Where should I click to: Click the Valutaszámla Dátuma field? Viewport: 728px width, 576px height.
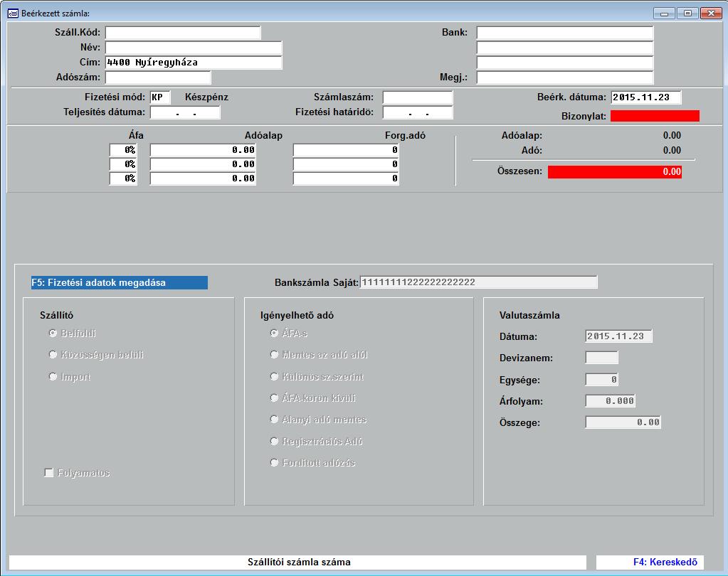point(618,336)
